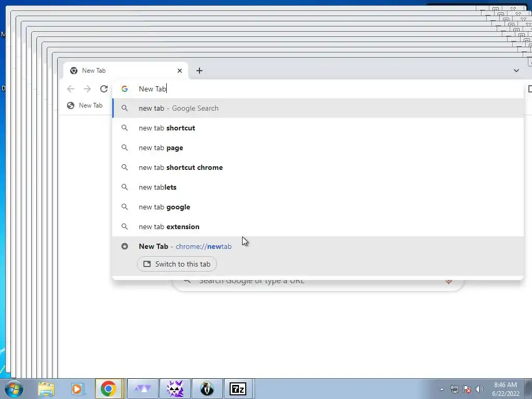Click the network tray icon
This screenshot has height=399, width=532.
pyautogui.click(x=454, y=389)
